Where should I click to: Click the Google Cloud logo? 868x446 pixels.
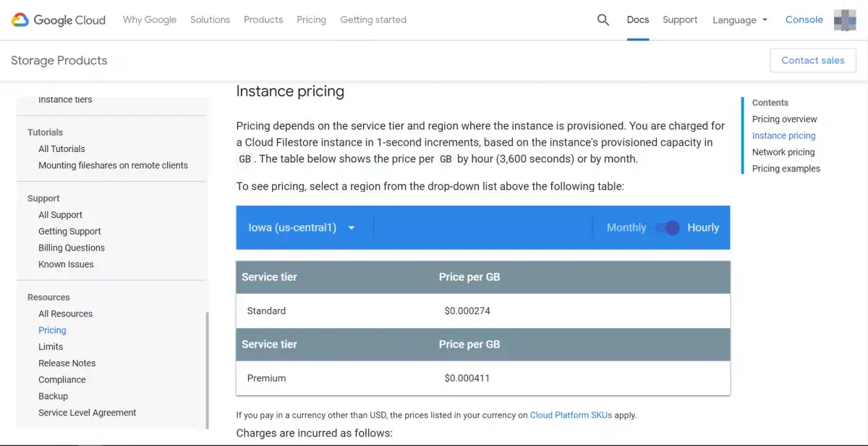pos(59,20)
